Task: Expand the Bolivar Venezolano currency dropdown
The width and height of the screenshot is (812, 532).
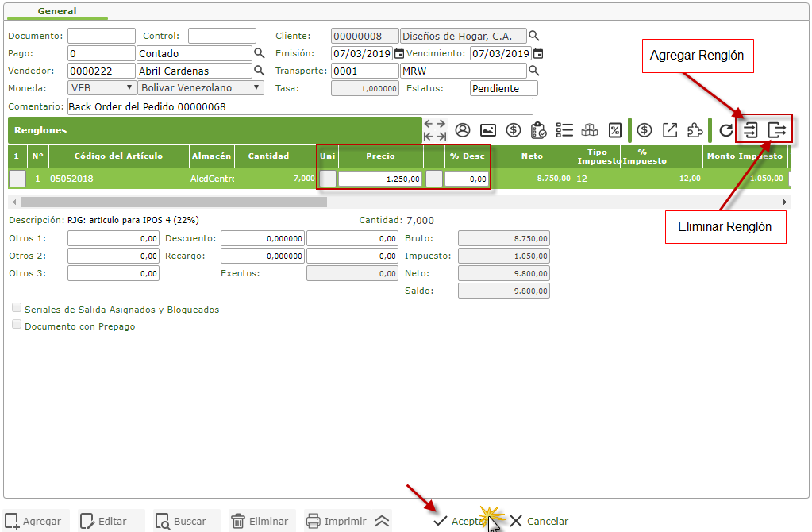Action: point(201,88)
